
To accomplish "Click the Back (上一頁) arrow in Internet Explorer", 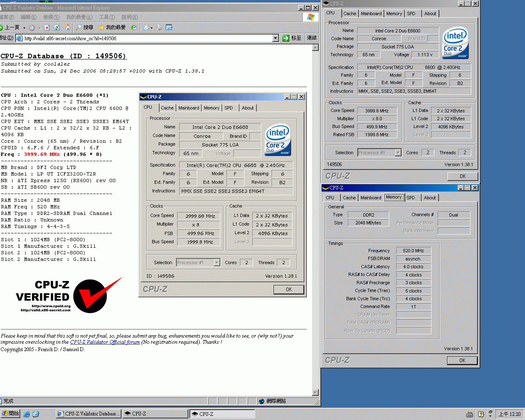I will (10, 27).
